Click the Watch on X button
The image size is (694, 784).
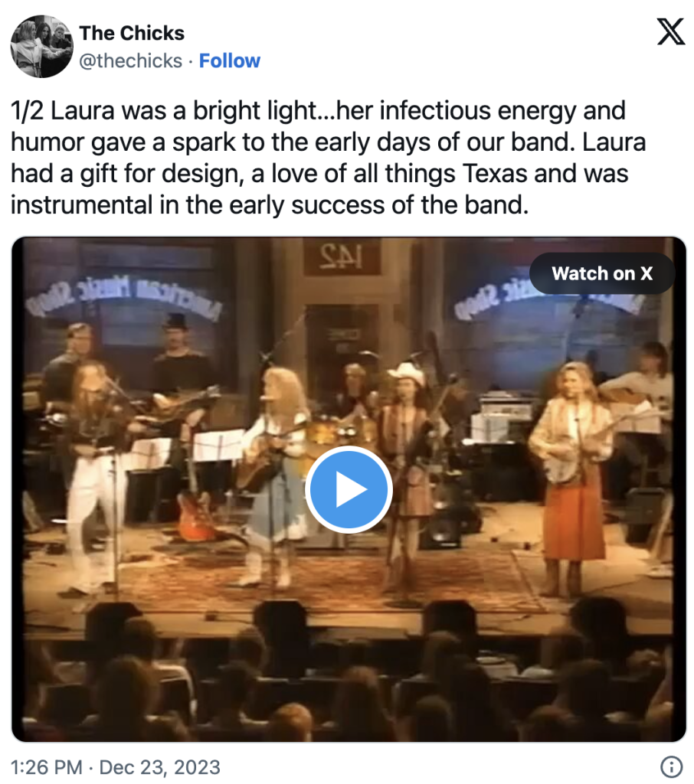[x=601, y=273]
